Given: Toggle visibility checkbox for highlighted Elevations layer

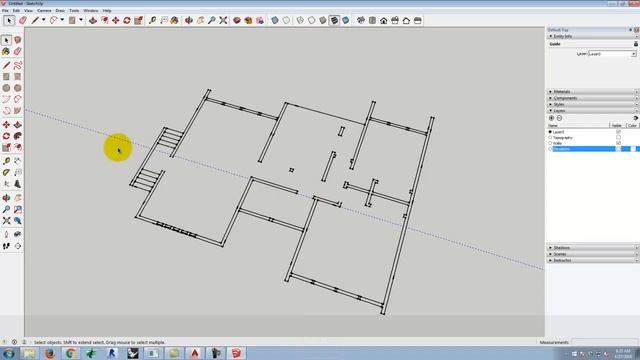Looking at the screenshot, I should (x=618, y=149).
